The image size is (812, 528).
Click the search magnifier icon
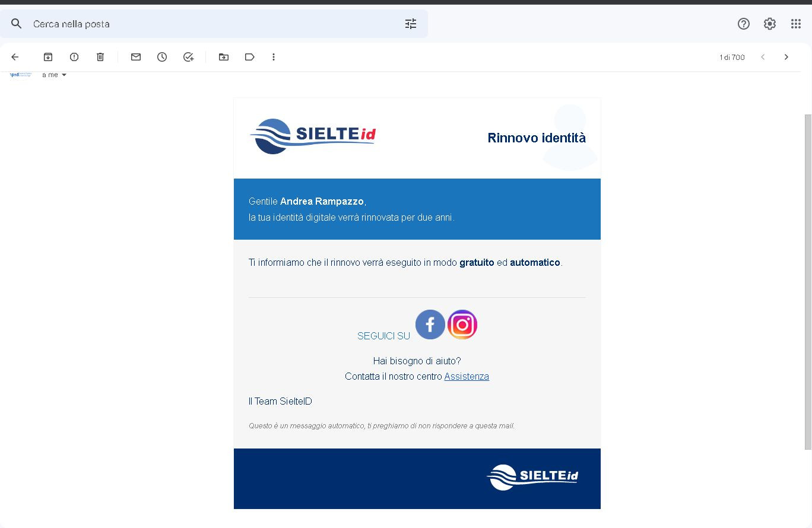17,24
